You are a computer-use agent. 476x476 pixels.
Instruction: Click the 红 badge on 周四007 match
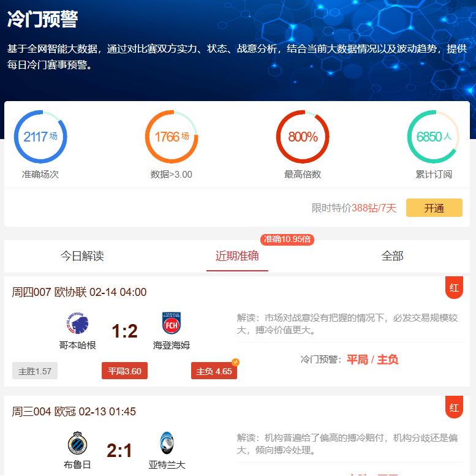[x=454, y=287]
